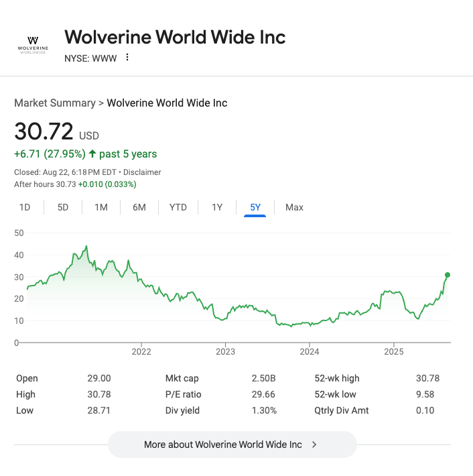
Task: Select the 1Y time range
Action: 217,207
